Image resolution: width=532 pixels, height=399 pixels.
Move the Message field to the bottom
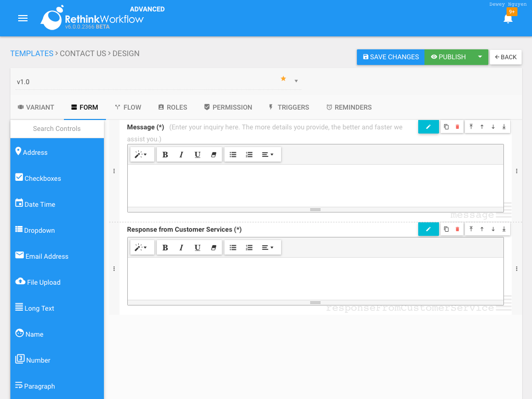[x=504, y=126]
